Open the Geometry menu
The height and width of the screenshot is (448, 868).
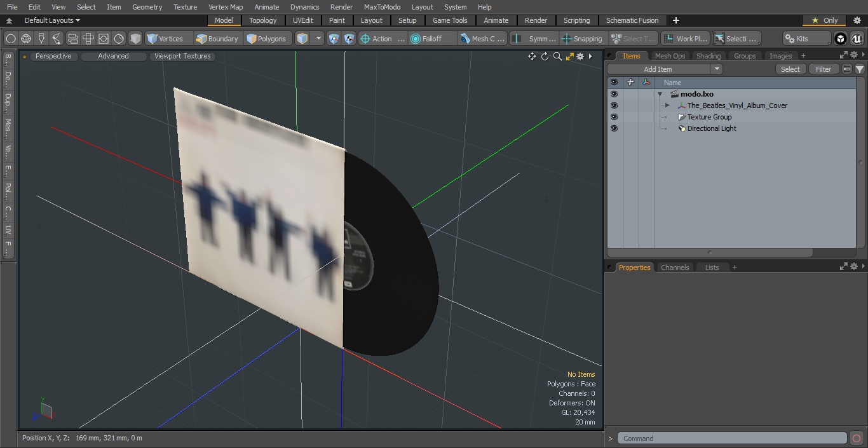click(x=147, y=7)
